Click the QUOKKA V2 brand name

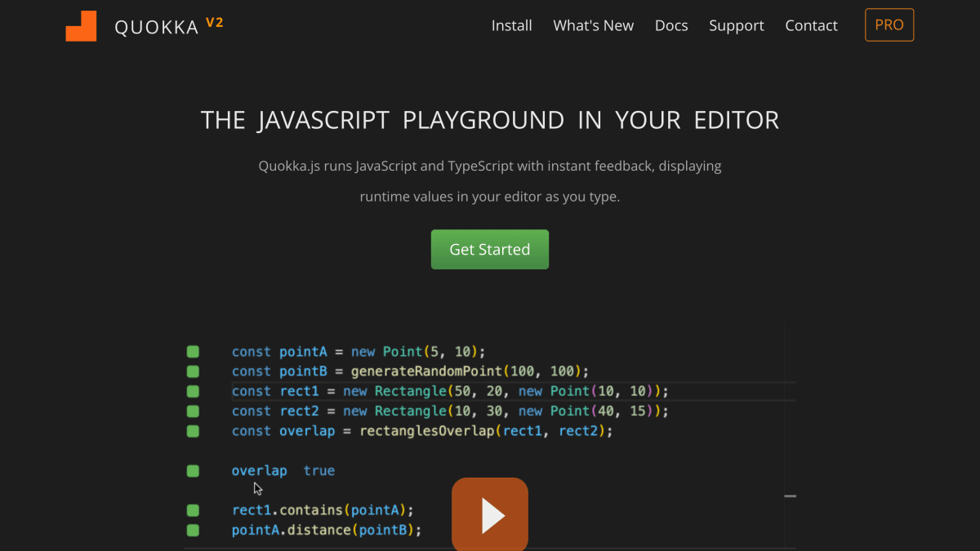click(x=169, y=26)
